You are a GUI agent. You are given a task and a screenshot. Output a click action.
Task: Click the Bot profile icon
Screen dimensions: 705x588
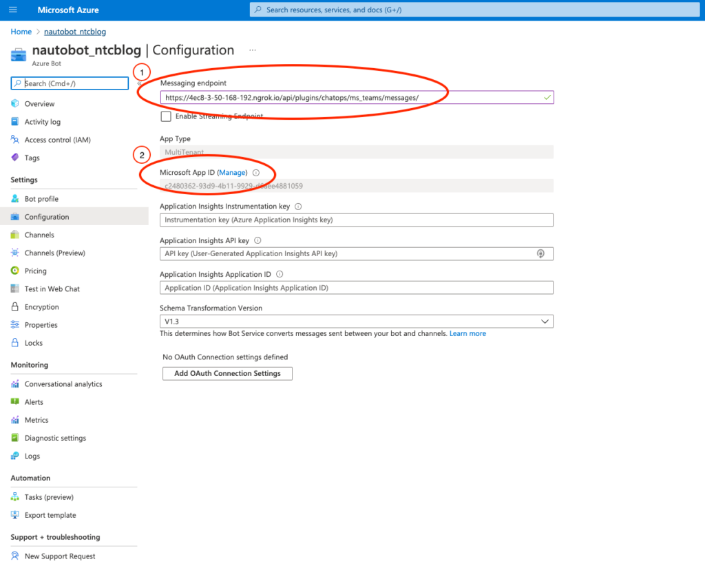15,198
